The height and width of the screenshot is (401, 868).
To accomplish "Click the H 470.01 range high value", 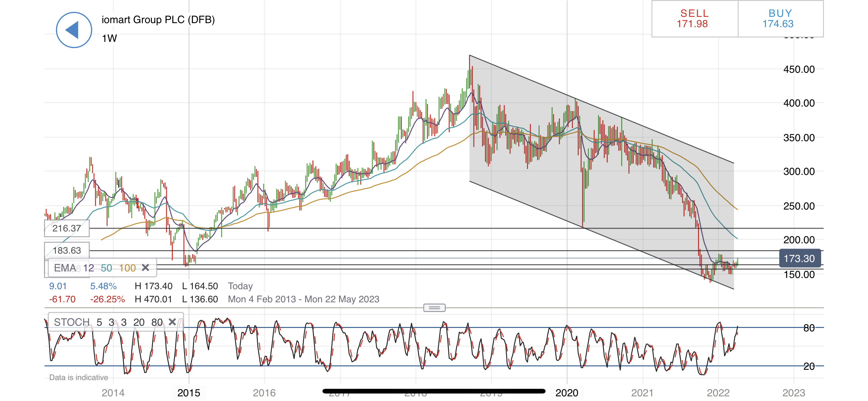I will [x=153, y=299].
